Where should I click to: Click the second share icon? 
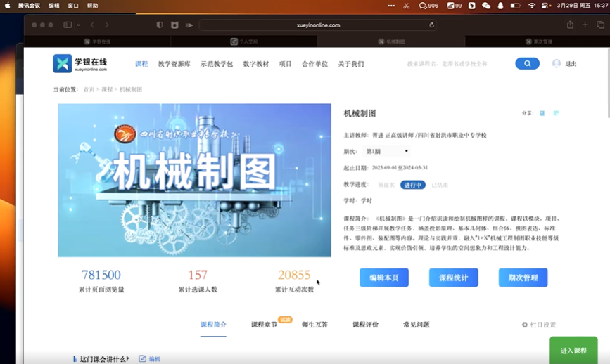click(x=556, y=113)
